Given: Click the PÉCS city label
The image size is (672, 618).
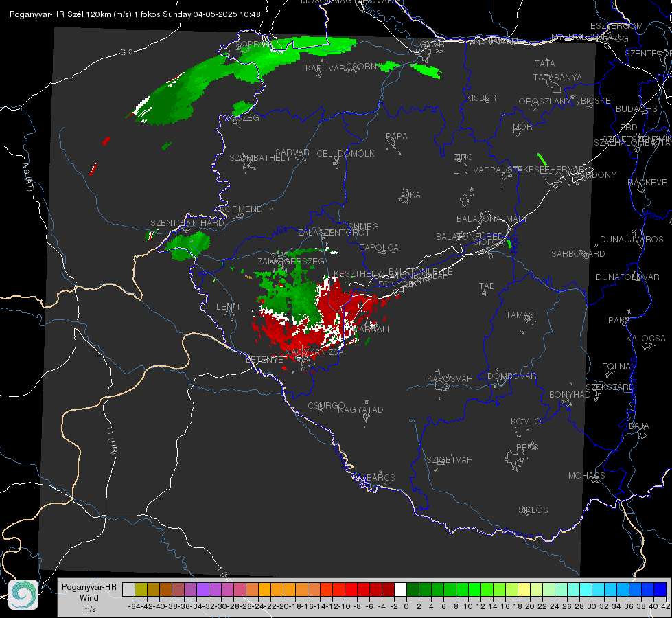Looking at the screenshot, I should click(526, 448).
